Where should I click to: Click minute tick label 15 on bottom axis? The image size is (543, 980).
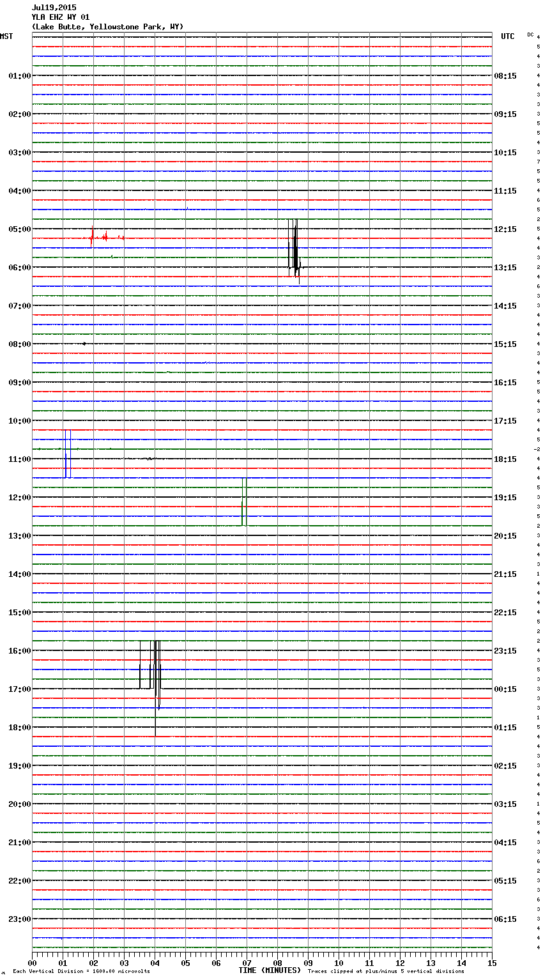click(x=492, y=963)
